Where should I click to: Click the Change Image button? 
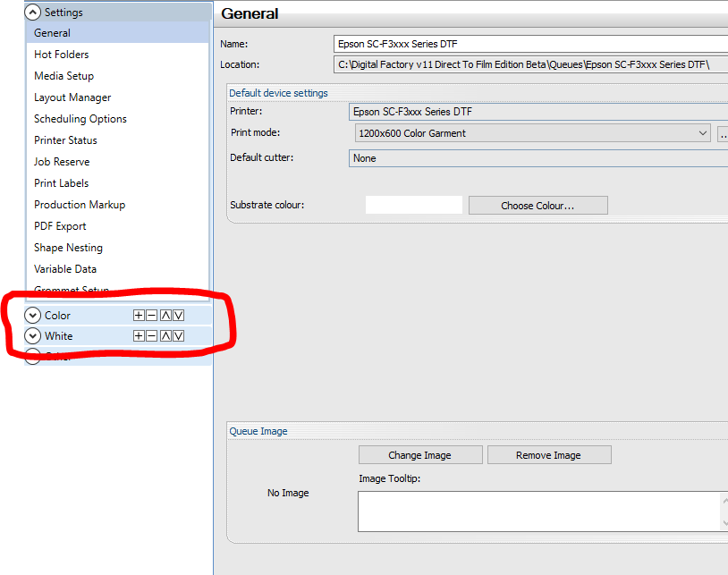(420, 455)
